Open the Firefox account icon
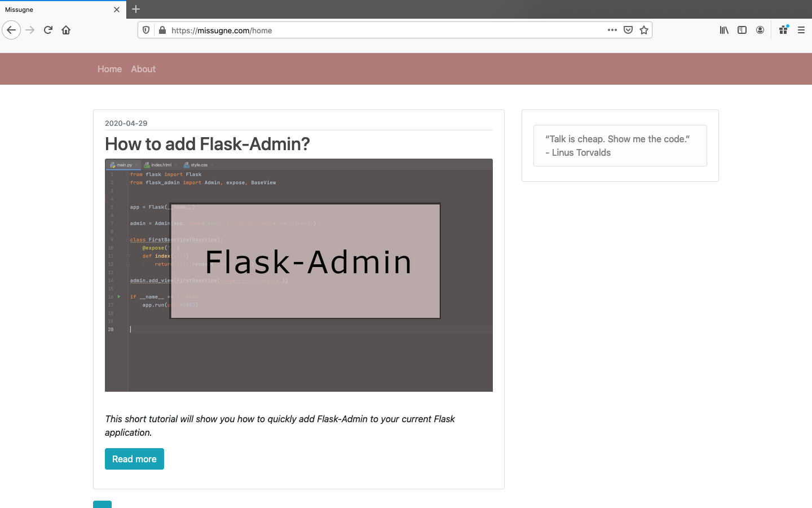 click(x=760, y=30)
